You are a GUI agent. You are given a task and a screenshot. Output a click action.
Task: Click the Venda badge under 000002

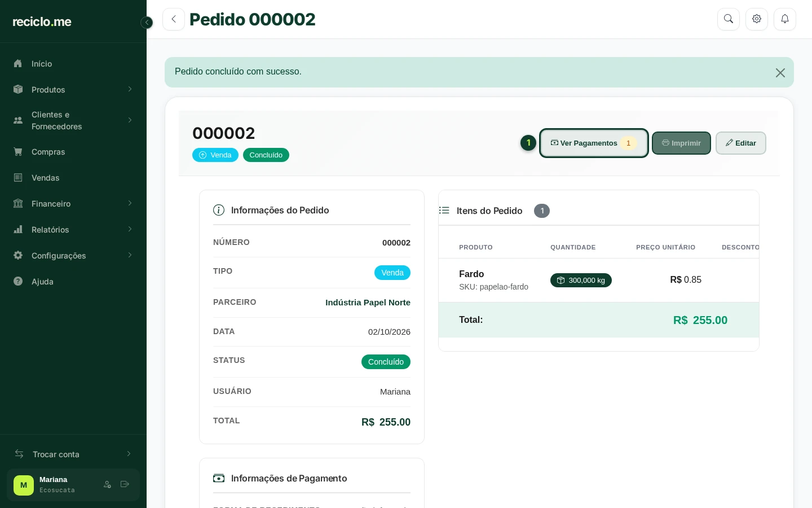click(215, 155)
